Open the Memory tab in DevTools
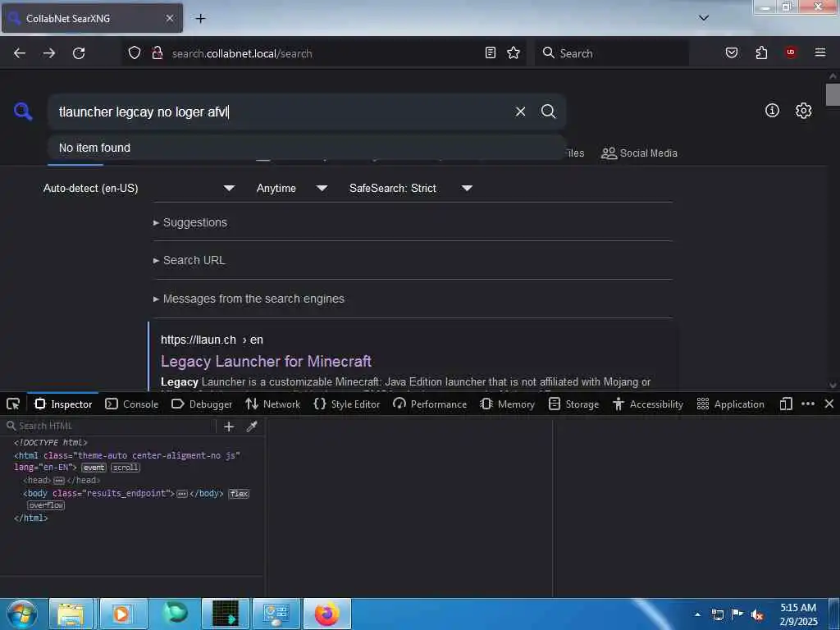The width and height of the screenshot is (840, 630). (x=507, y=404)
